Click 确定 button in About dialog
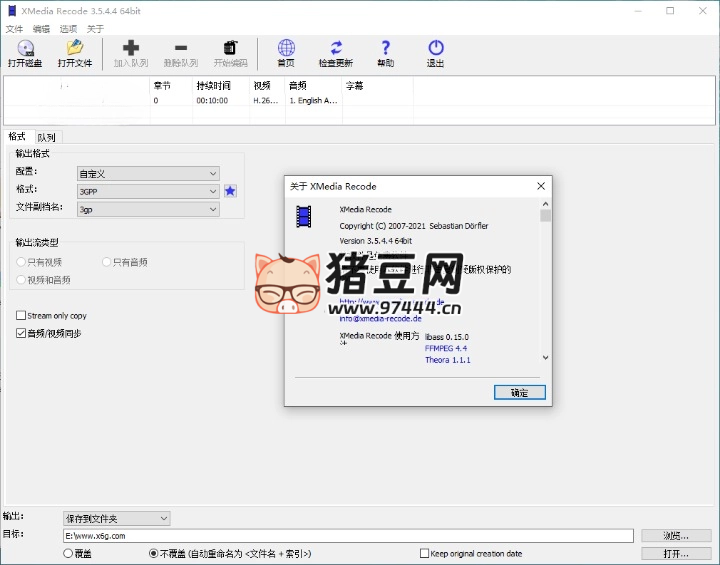This screenshot has width=720, height=565. point(519,393)
